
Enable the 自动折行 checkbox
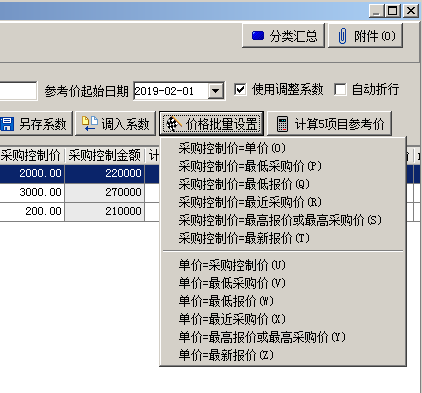[340, 90]
